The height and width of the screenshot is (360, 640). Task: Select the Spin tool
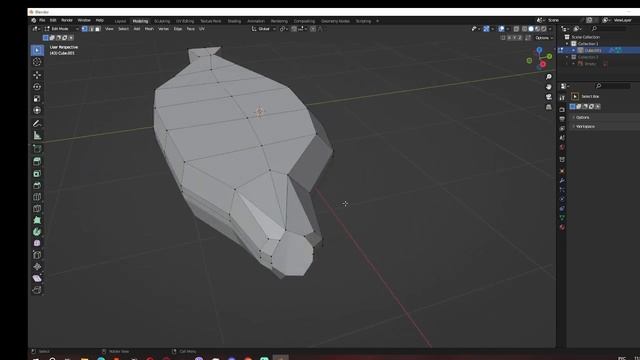[x=37, y=232]
